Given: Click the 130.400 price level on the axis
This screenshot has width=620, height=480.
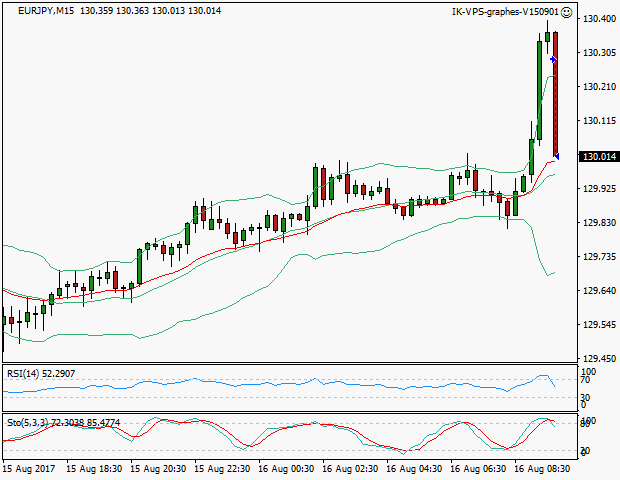Looking at the screenshot, I should (598, 19).
